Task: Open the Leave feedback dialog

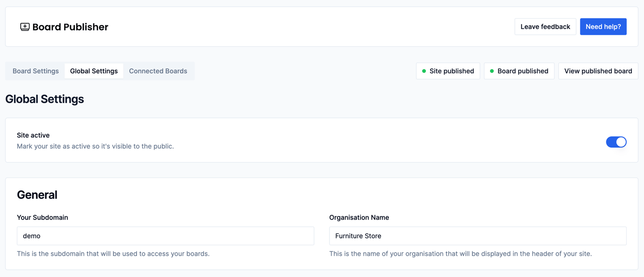Action: point(545,26)
